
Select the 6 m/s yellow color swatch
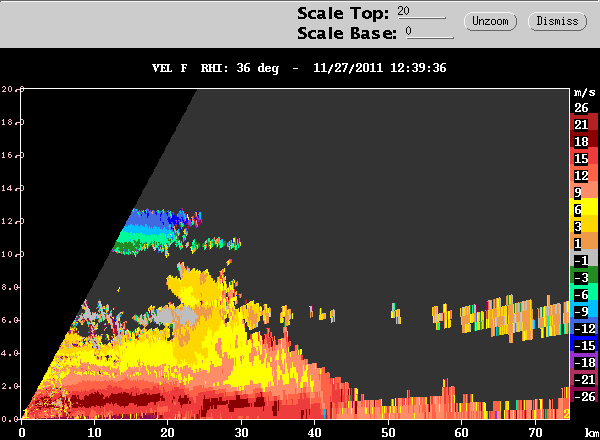(584, 209)
